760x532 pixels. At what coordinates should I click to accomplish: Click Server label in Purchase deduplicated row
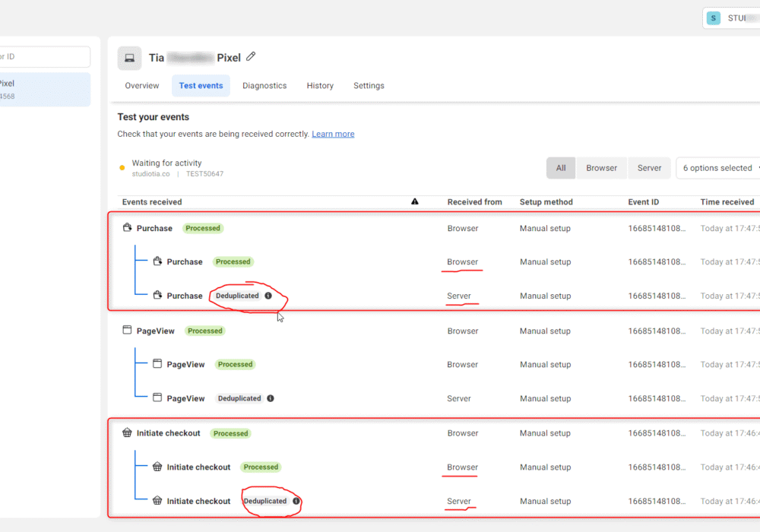(459, 296)
